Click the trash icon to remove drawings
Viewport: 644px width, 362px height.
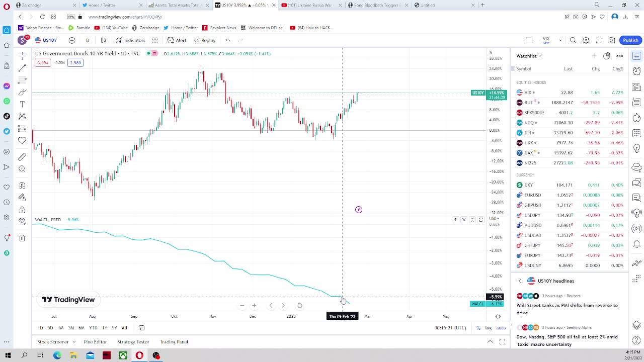click(22, 238)
